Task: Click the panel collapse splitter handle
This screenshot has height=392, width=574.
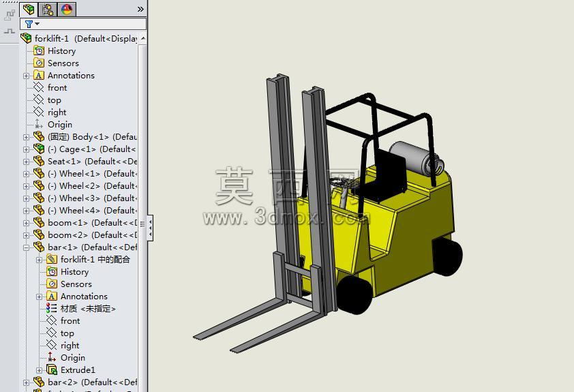Action: coord(150,228)
